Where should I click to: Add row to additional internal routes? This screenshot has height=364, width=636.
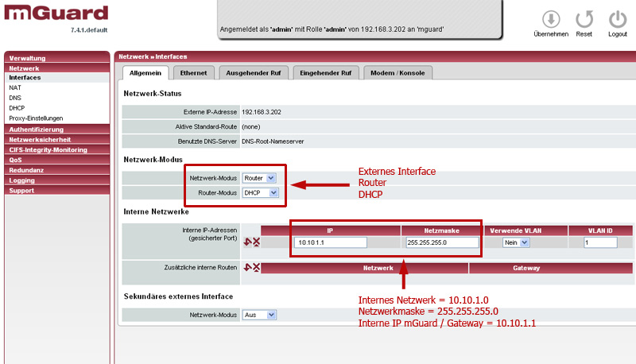tap(247, 269)
